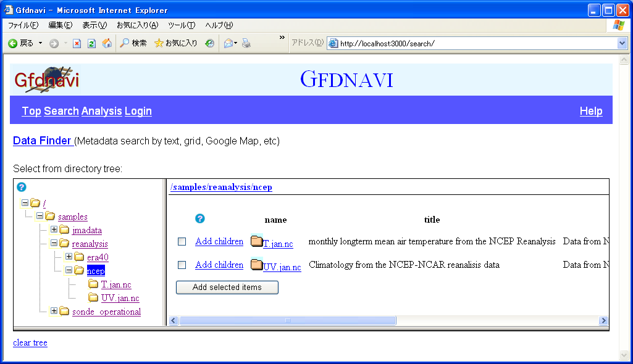Viewport: 633px width, 364px height.
Task: Click the horizontal scrollbar thumb in table
Action: pos(288,320)
